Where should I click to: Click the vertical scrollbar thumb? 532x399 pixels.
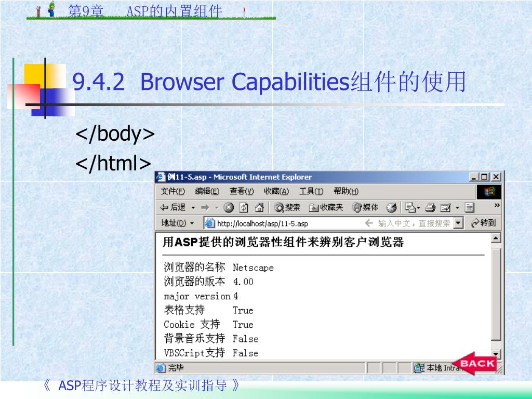coord(496,295)
